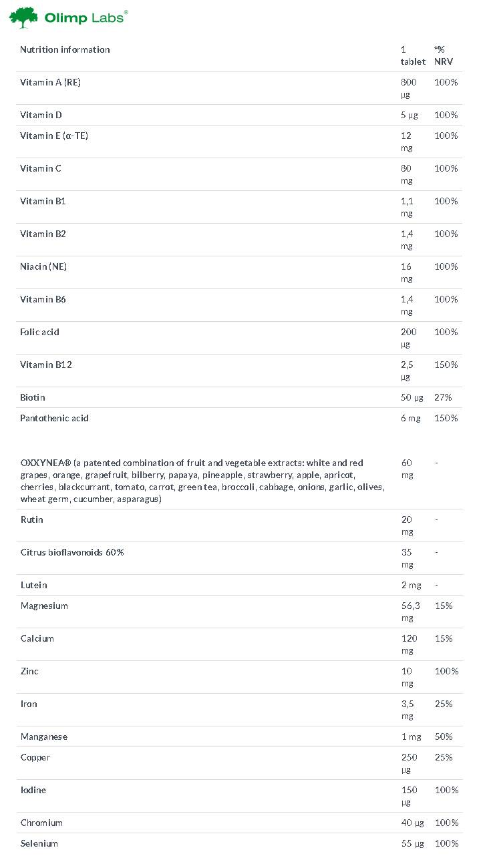This screenshot has width=479, height=868.
Task: Click the Vitamin D 5 µg value
Action: point(409,115)
